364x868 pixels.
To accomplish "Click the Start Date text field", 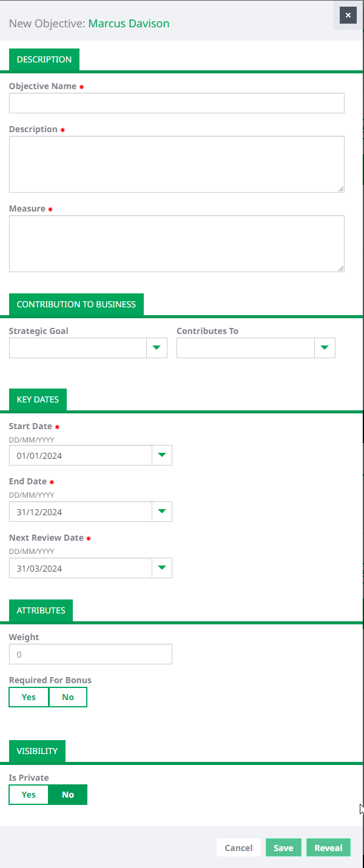I will coord(80,455).
